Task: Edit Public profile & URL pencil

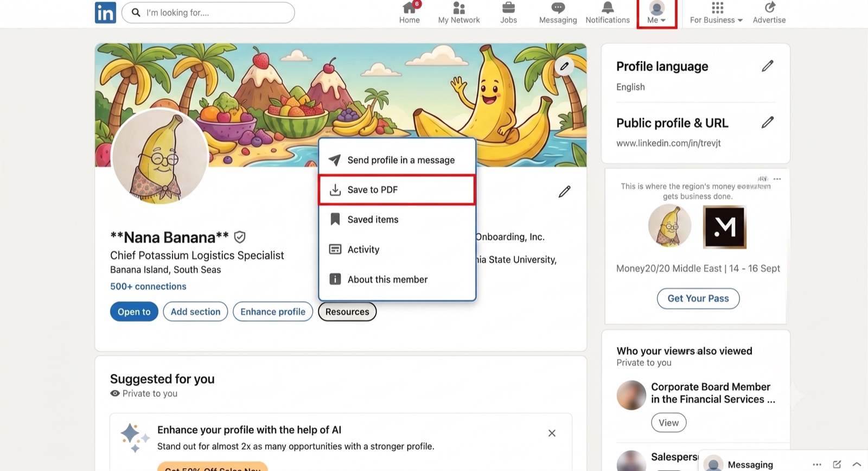Action: pyautogui.click(x=767, y=123)
